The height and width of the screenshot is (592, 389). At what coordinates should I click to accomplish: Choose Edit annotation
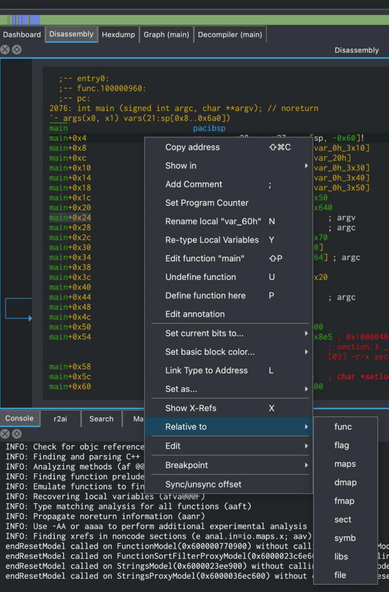click(228, 314)
